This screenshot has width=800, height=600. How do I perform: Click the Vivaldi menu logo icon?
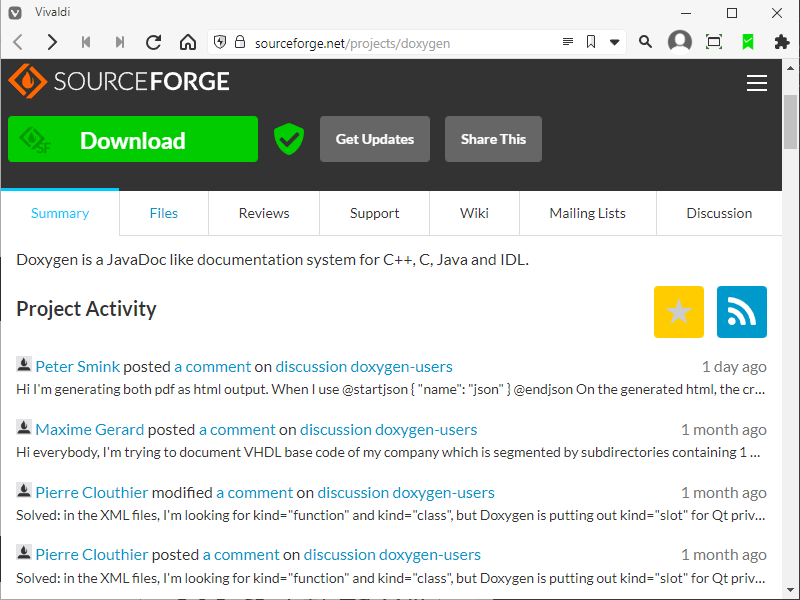(x=15, y=13)
